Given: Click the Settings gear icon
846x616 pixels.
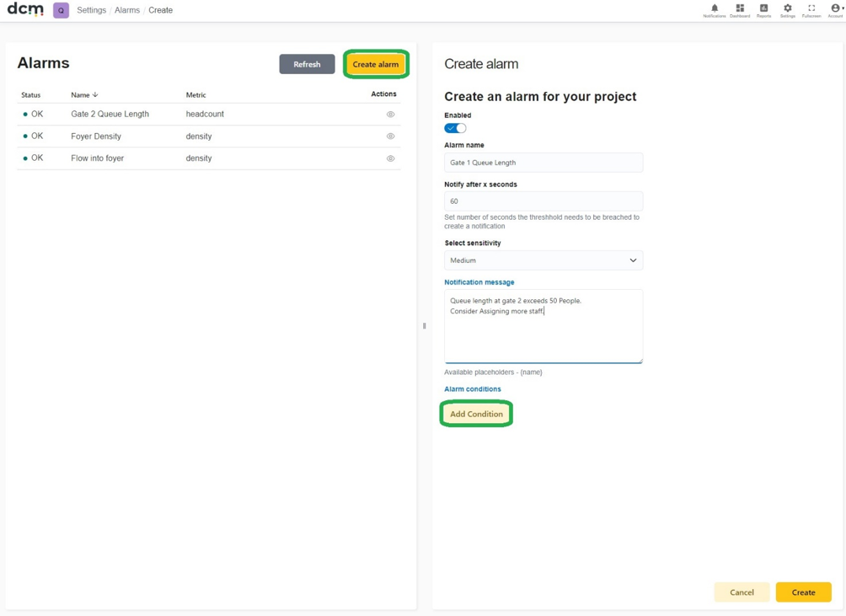Looking at the screenshot, I should 788,8.
